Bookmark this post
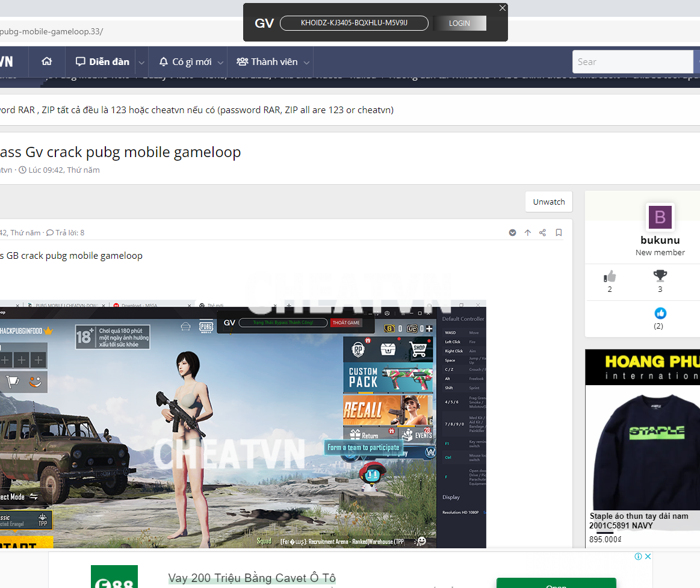This screenshot has width=700, height=588. coord(559,233)
